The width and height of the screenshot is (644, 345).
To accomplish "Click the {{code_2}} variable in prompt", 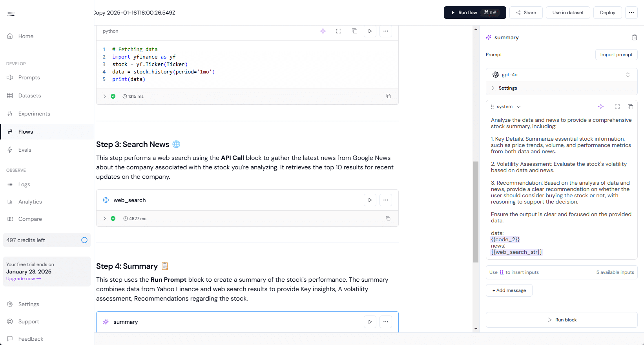I will pyautogui.click(x=505, y=239).
